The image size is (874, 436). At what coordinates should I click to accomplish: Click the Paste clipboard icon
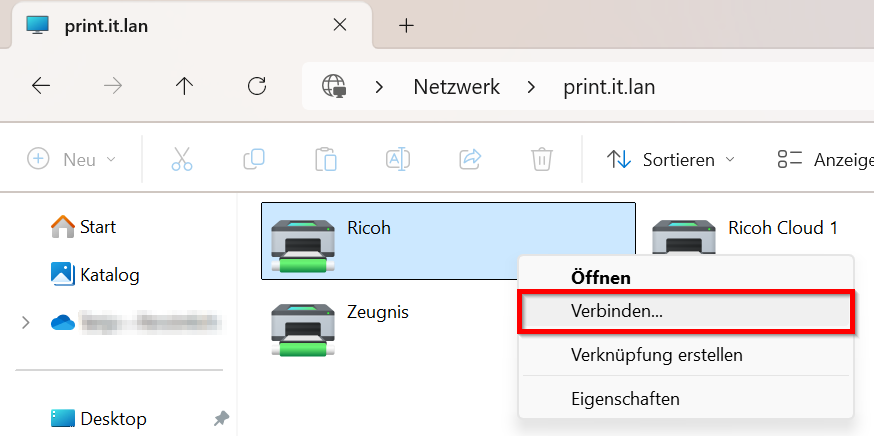[x=325, y=159]
